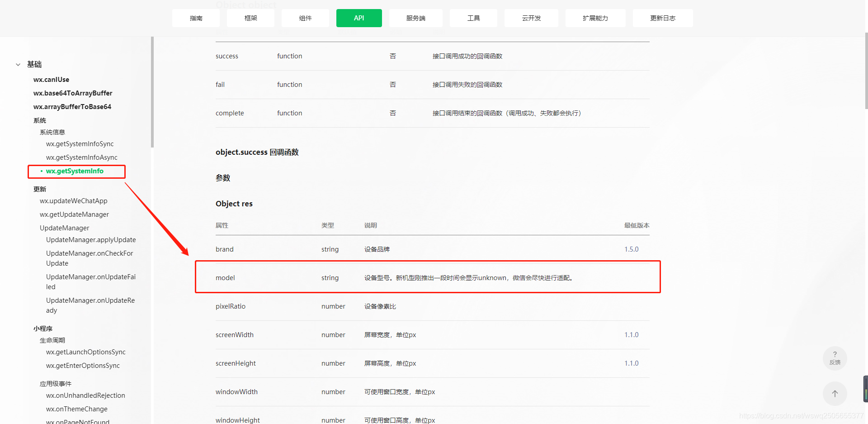Open wx.arrayBufferToBase64 doc link

coord(72,107)
